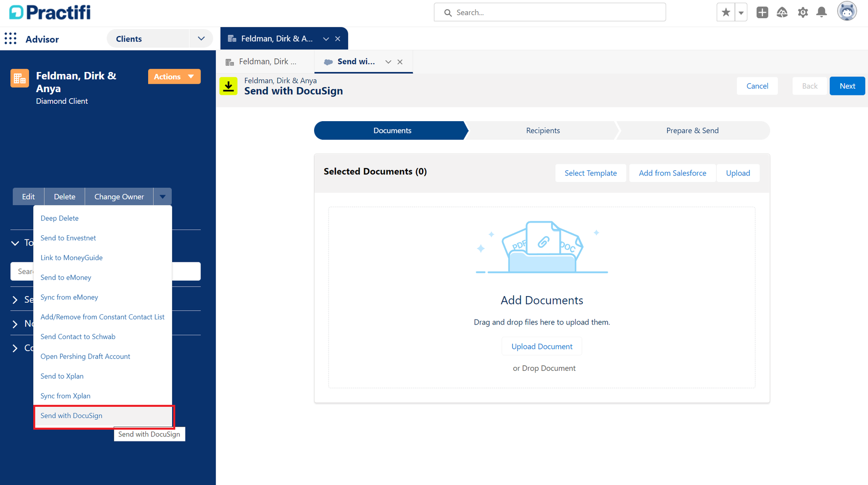Open the orange Actions dropdown
868x485 pixels.
pyautogui.click(x=174, y=77)
